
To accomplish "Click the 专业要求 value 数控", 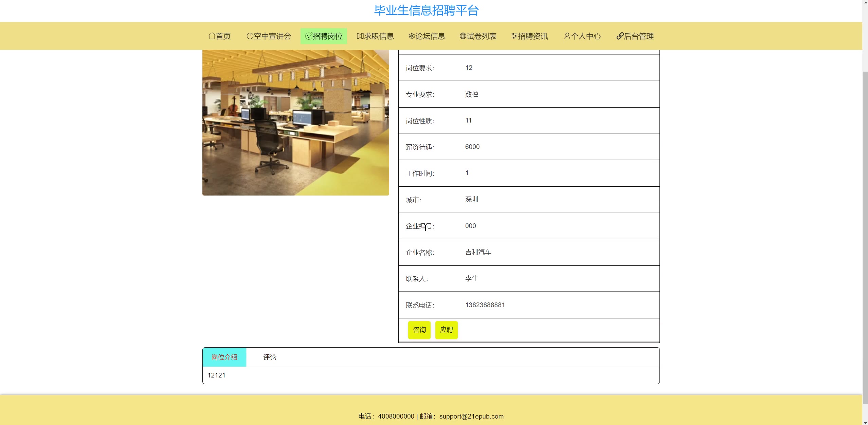I will tap(472, 94).
